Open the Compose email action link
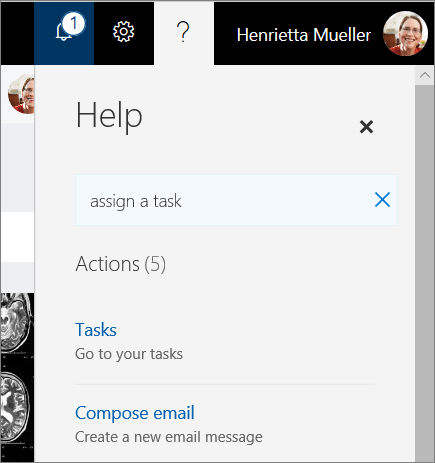Image resolution: width=435 pixels, height=463 pixels. click(x=135, y=413)
